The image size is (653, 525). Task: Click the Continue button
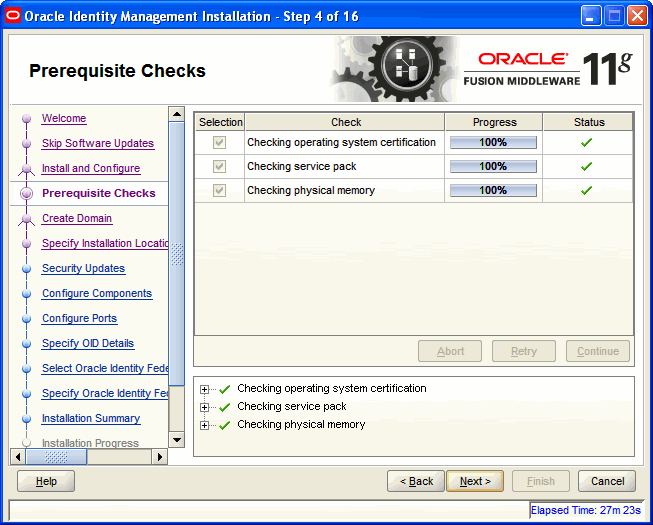point(598,351)
